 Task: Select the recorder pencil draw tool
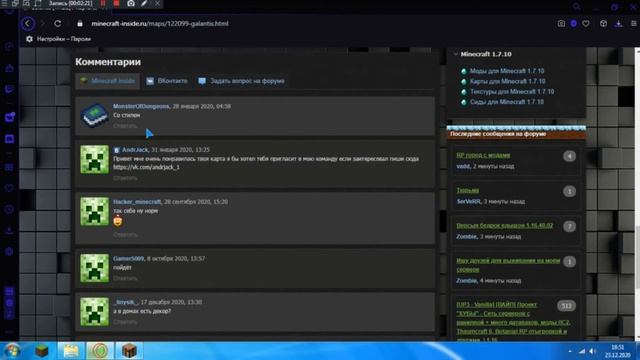144,3
